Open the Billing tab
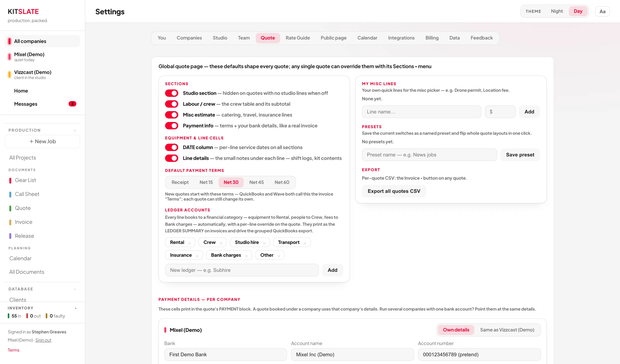 (432, 38)
